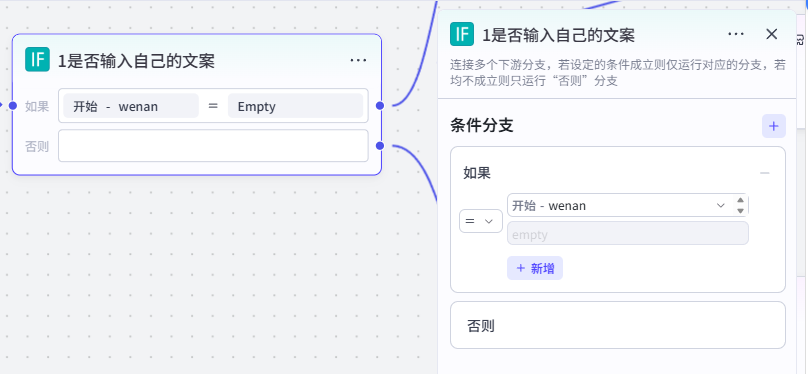Screen dimensions: 808x374
Task: Open the equals operator dropdown
Action: tap(481, 221)
